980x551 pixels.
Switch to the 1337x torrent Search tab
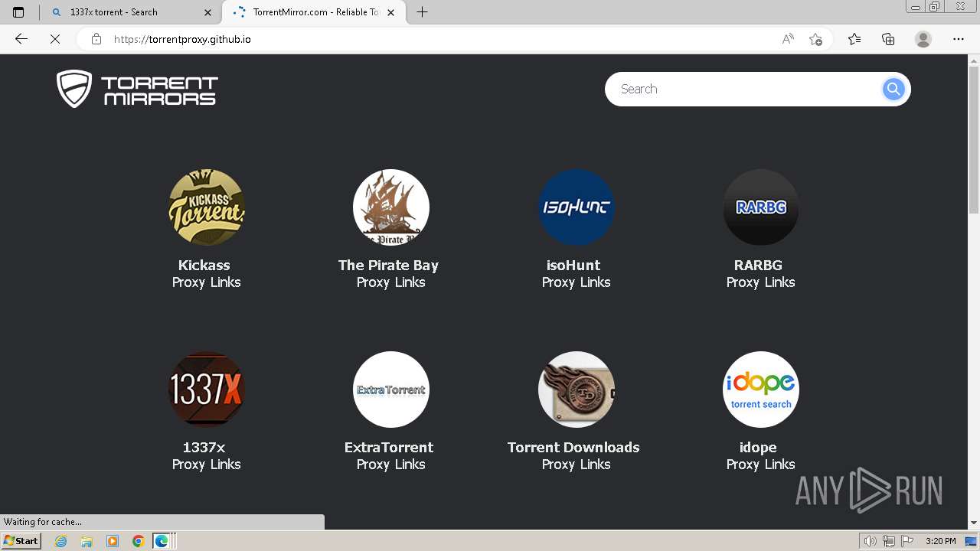tap(130, 12)
